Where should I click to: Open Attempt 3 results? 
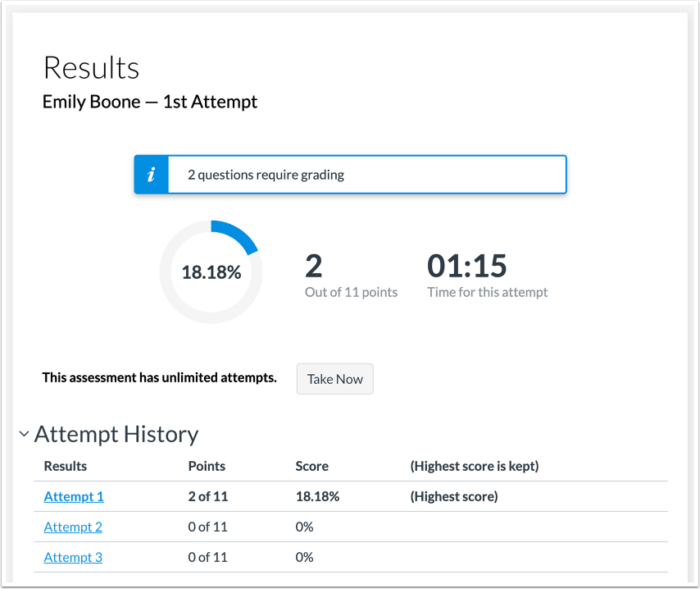pyautogui.click(x=73, y=557)
